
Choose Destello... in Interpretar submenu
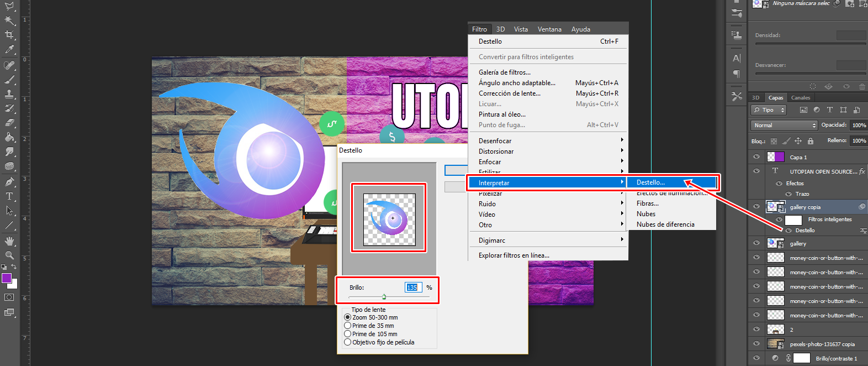(x=672, y=182)
